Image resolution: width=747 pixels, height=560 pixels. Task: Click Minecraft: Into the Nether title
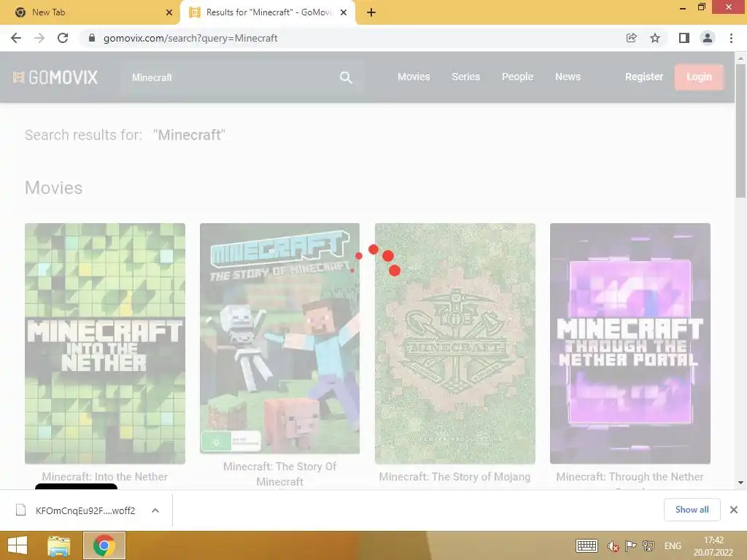coord(105,476)
